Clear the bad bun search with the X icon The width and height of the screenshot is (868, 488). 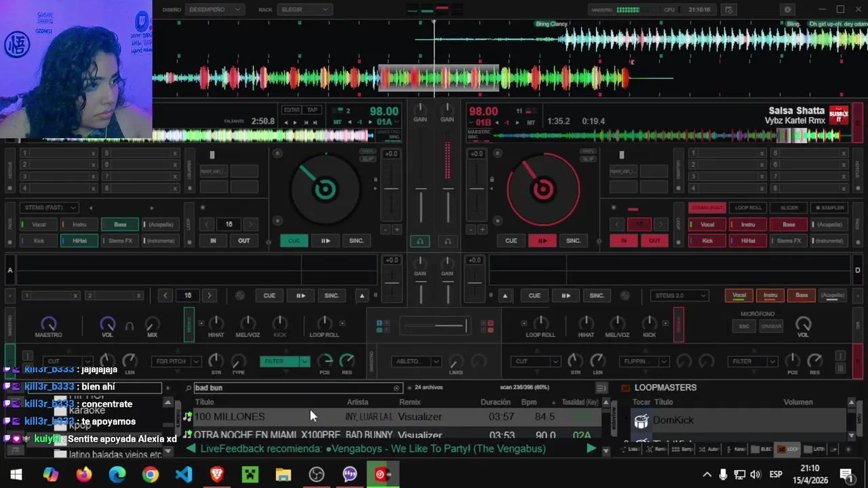397,388
